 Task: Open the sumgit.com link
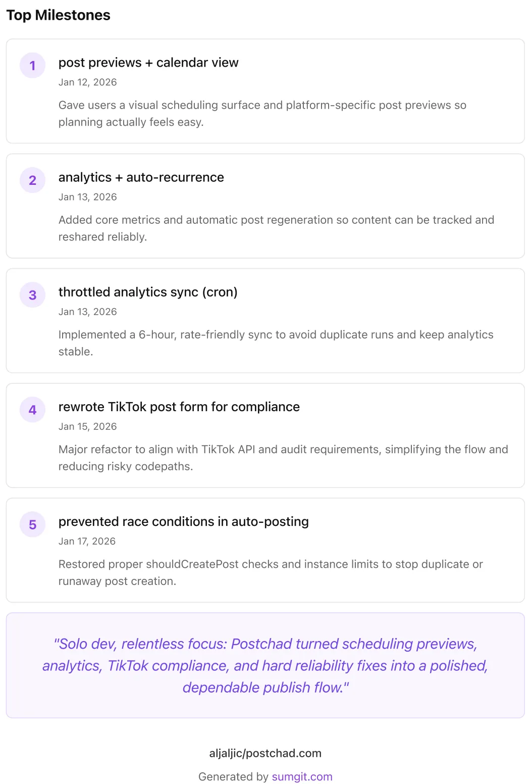(x=302, y=776)
